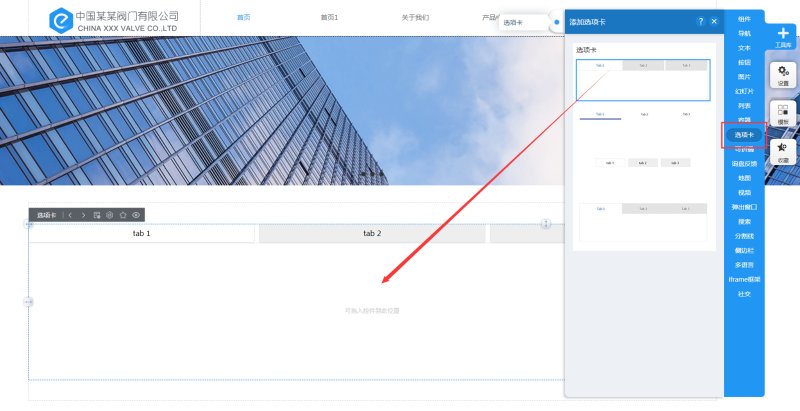Click the company logo hexagon icon
This screenshot has width=800, height=411.
pyautogui.click(x=61, y=20)
